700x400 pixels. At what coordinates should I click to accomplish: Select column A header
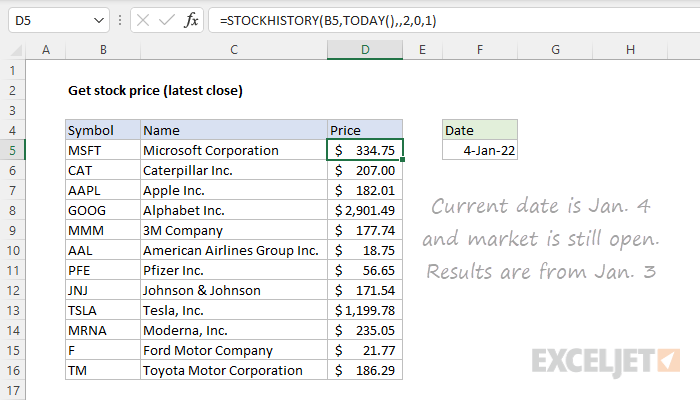point(46,50)
